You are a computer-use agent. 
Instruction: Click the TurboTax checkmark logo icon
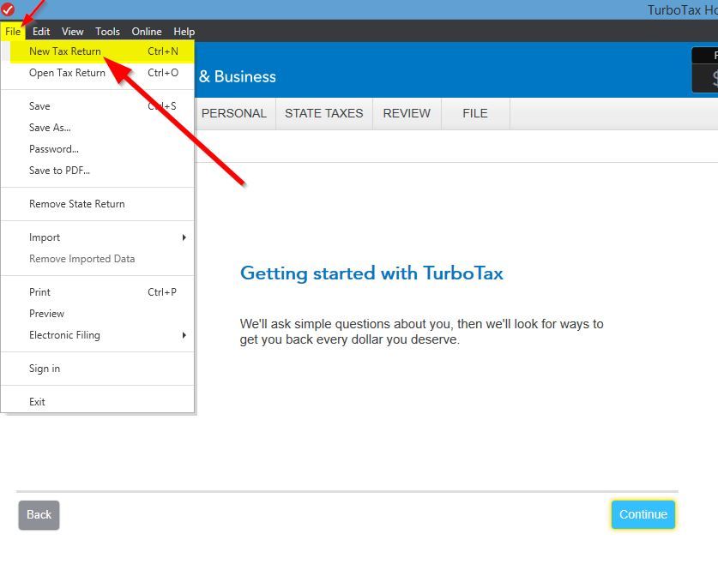click(x=8, y=9)
